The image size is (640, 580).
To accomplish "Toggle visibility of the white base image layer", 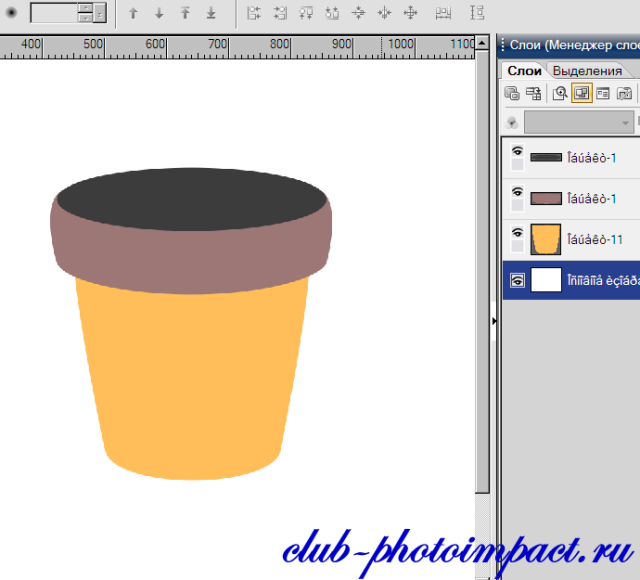I will (517, 281).
